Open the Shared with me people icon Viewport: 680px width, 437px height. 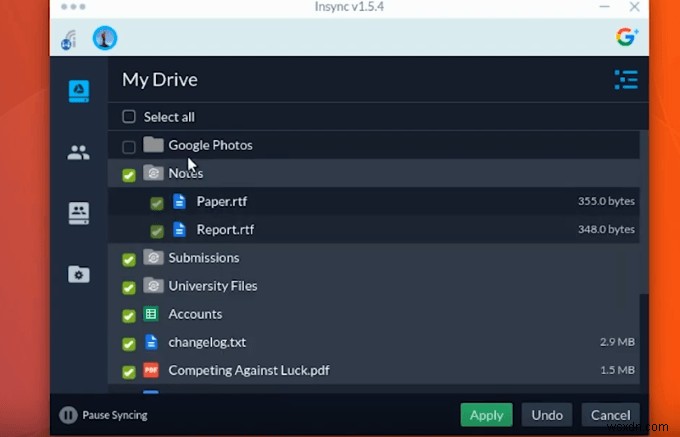click(78, 152)
